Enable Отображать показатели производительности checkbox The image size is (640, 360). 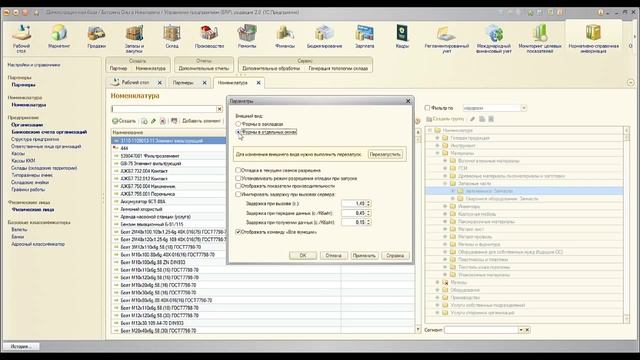[x=238, y=186]
